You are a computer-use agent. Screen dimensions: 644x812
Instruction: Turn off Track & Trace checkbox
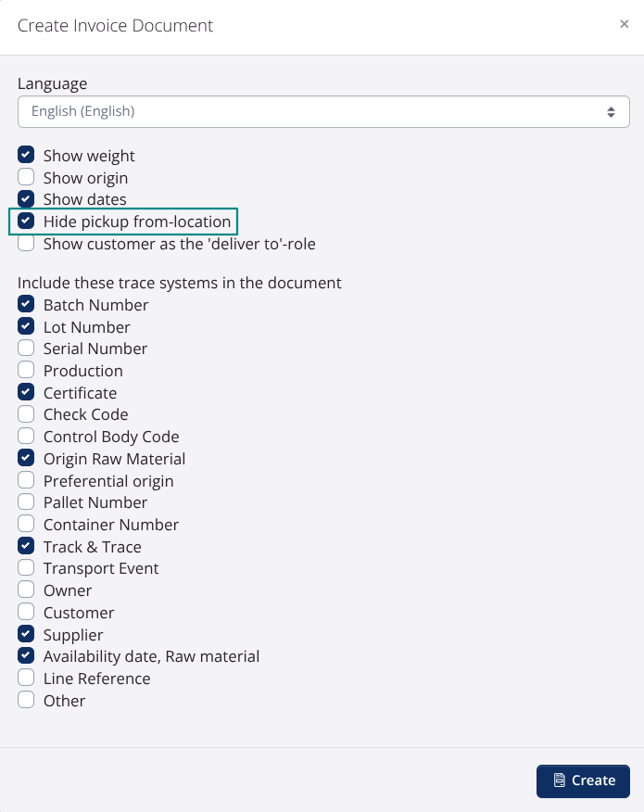(26, 547)
